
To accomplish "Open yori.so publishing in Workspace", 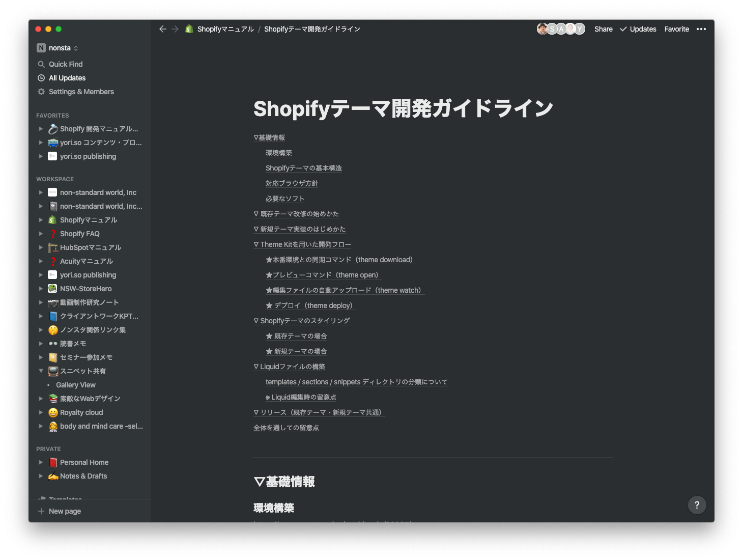I will click(88, 275).
